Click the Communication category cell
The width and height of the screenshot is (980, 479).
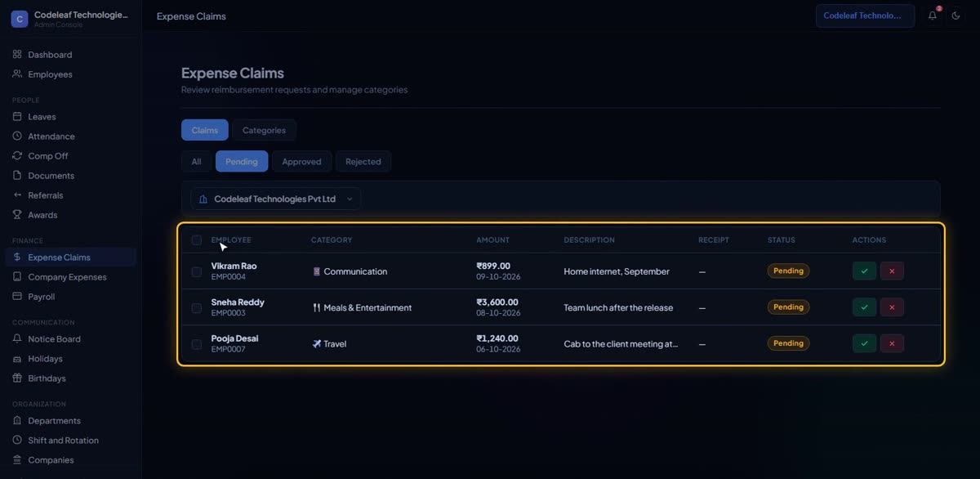[x=350, y=271]
